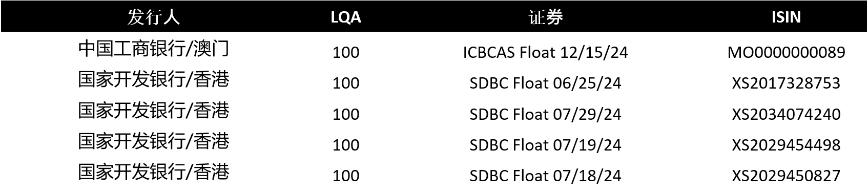Select SDBC Float 07/19/24 security
The image size is (868, 192).
point(545,145)
